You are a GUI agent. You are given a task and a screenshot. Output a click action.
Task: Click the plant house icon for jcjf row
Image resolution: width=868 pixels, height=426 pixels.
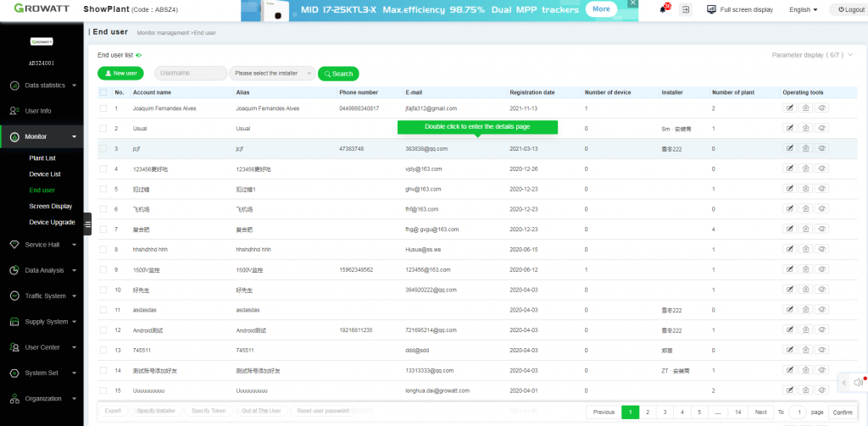point(806,148)
